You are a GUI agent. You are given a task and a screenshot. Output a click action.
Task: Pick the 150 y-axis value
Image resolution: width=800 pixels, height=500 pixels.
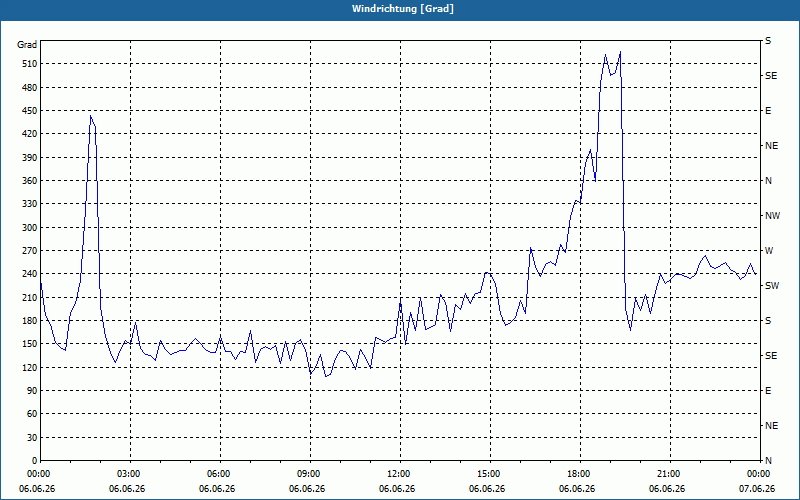pyautogui.click(x=30, y=344)
